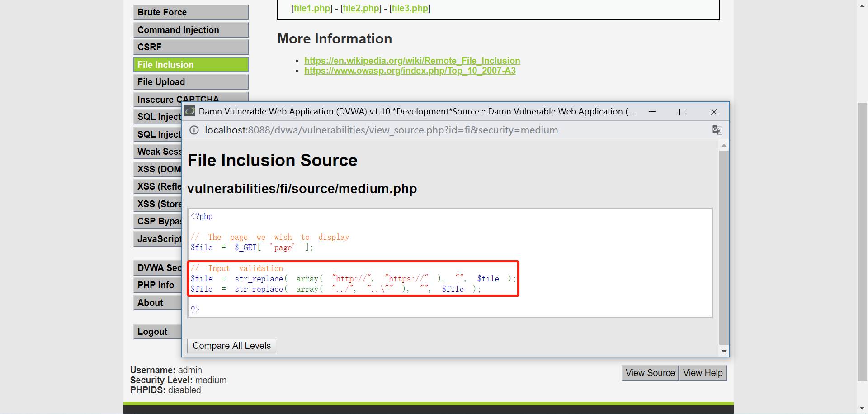The width and height of the screenshot is (868, 414).
Task: Click the '../' str_replace code line
Action: [335, 289]
